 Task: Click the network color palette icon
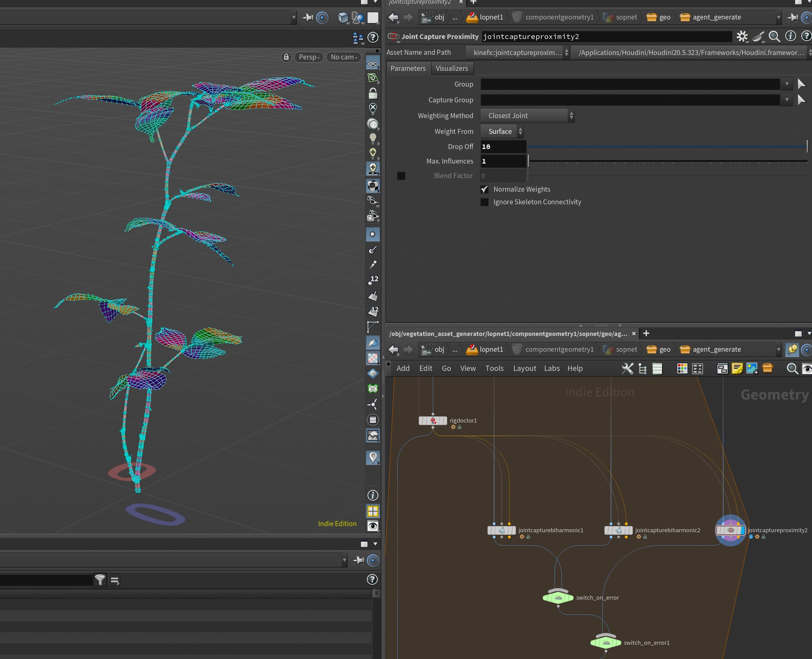pyautogui.click(x=682, y=368)
